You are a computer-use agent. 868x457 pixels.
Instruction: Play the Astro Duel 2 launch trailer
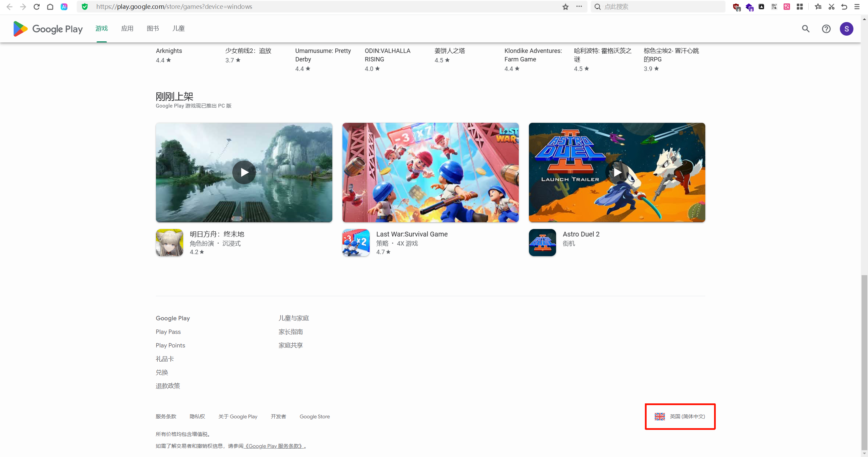pyautogui.click(x=617, y=172)
